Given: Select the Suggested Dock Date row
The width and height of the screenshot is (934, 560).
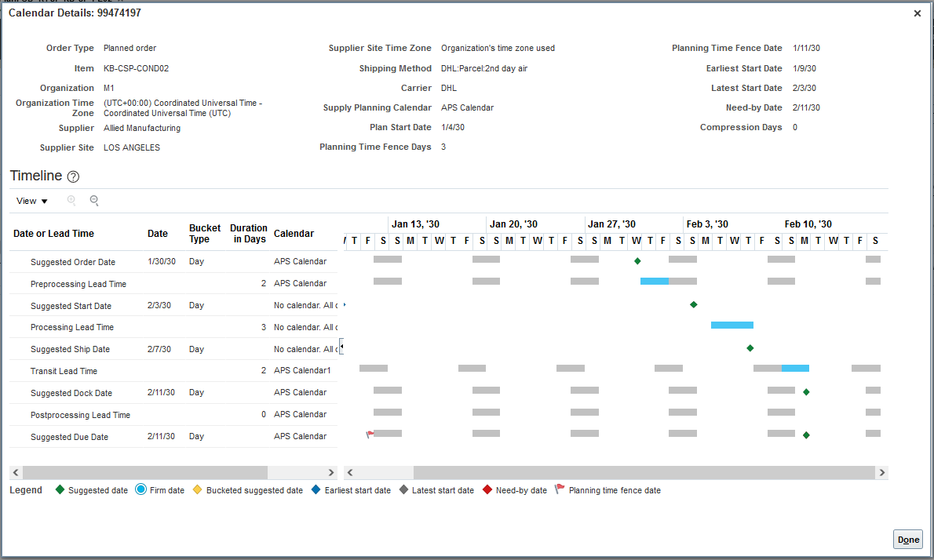Looking at the screenshot, I should coord(173,393).
